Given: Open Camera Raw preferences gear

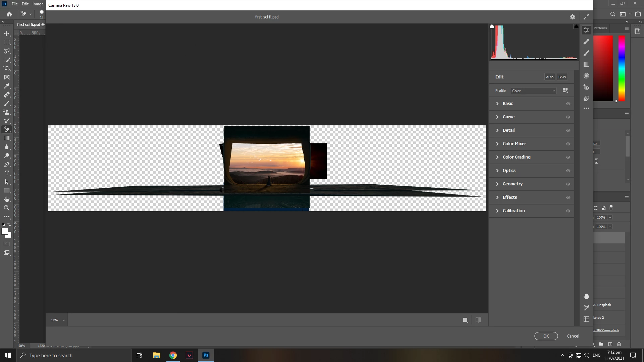Looking at the screenshot, I should pos(573,17).
